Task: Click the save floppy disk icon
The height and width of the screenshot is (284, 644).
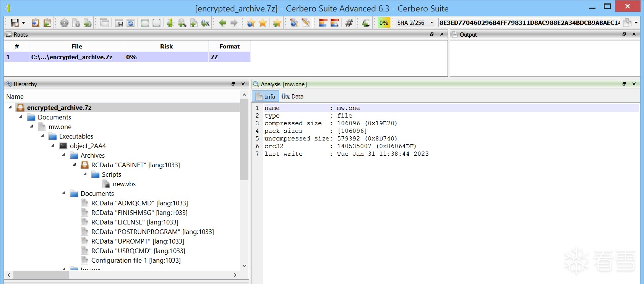Action: click(15, 23)
